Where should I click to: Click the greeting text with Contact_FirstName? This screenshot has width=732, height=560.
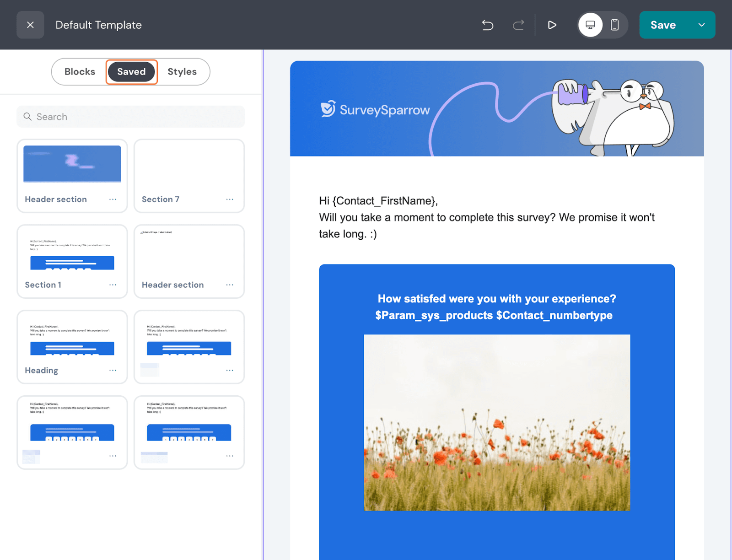tap(378, 201)
